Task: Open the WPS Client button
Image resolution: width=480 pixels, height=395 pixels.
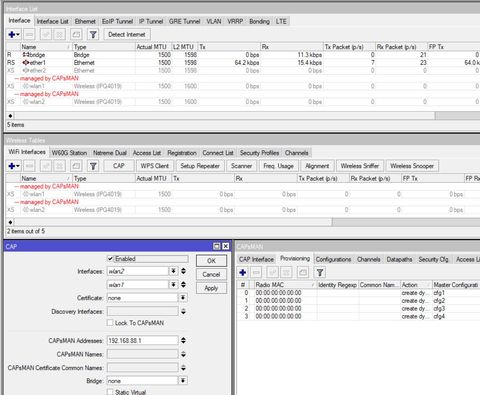Action: [x=155, y=166]
